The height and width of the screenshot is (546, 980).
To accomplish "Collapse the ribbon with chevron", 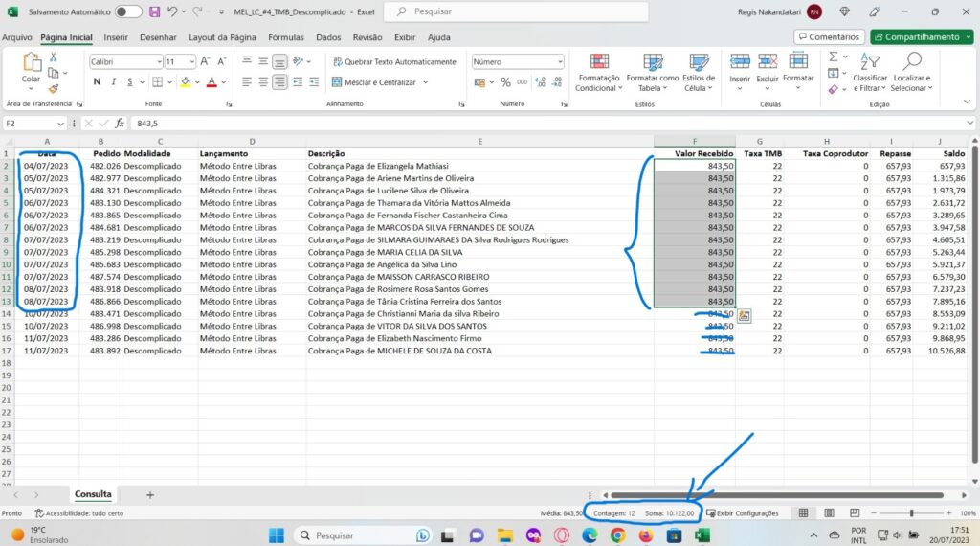I will pos(967,102).
